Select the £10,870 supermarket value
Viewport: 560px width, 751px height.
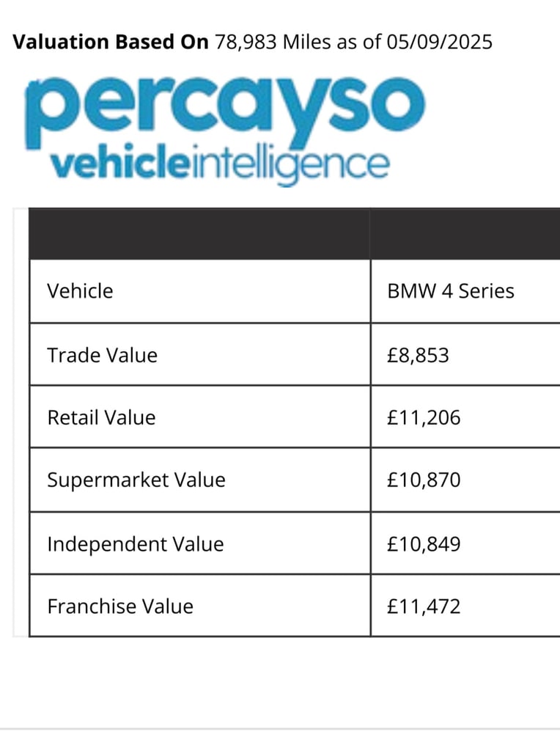click(424, 480)
